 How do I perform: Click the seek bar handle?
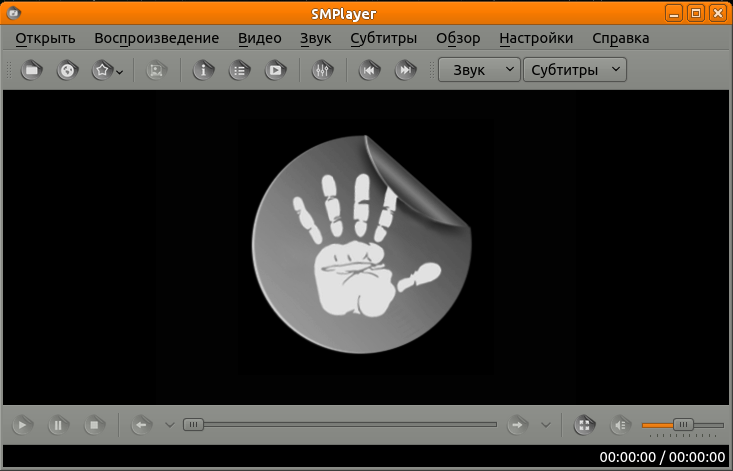pos(193,425)
